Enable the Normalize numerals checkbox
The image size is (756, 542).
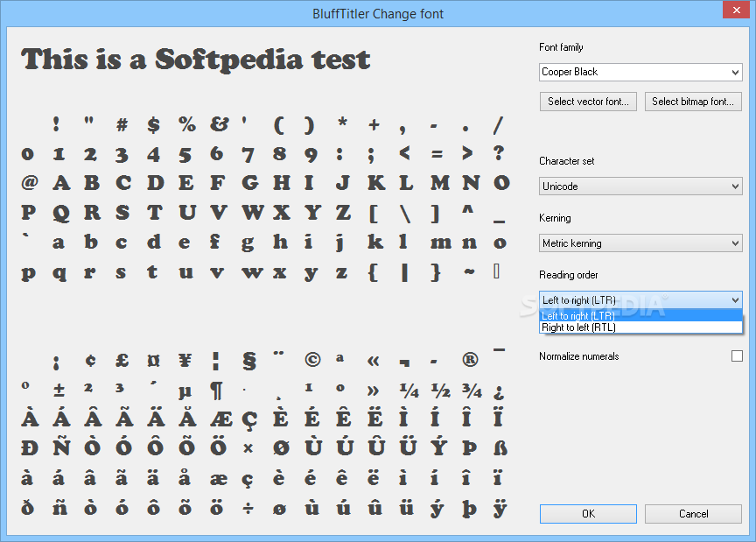pos(737,356)
